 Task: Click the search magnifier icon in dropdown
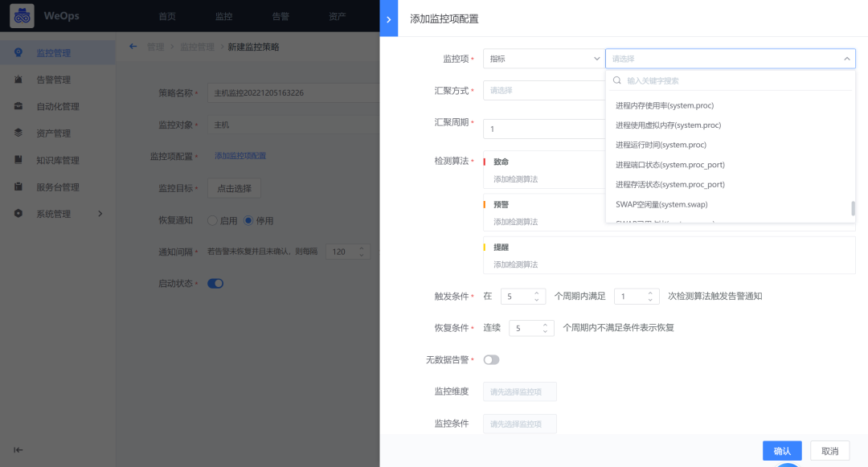click(616, 80)
